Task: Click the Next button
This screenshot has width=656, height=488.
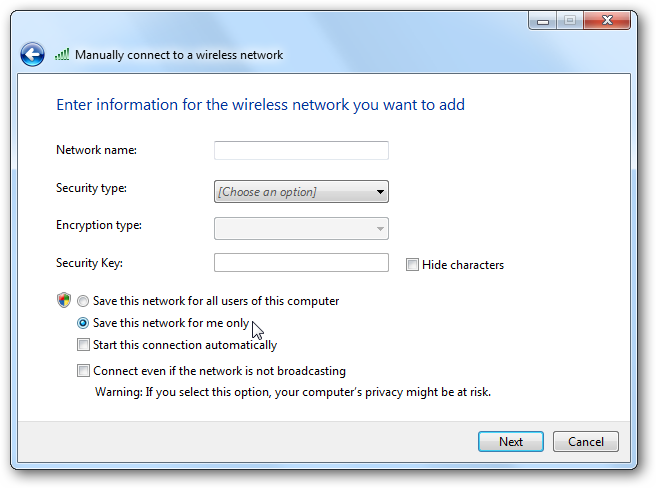Action: click(x=510, y=441)
